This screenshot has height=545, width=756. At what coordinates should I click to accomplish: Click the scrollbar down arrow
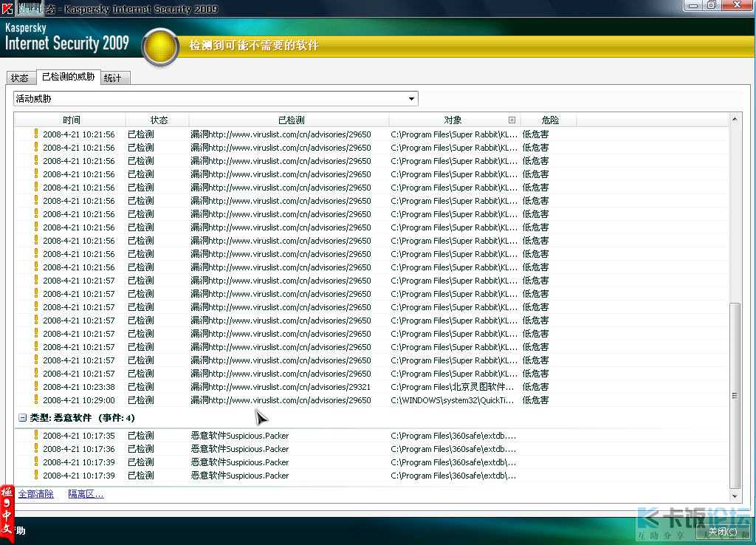point(735,496)
